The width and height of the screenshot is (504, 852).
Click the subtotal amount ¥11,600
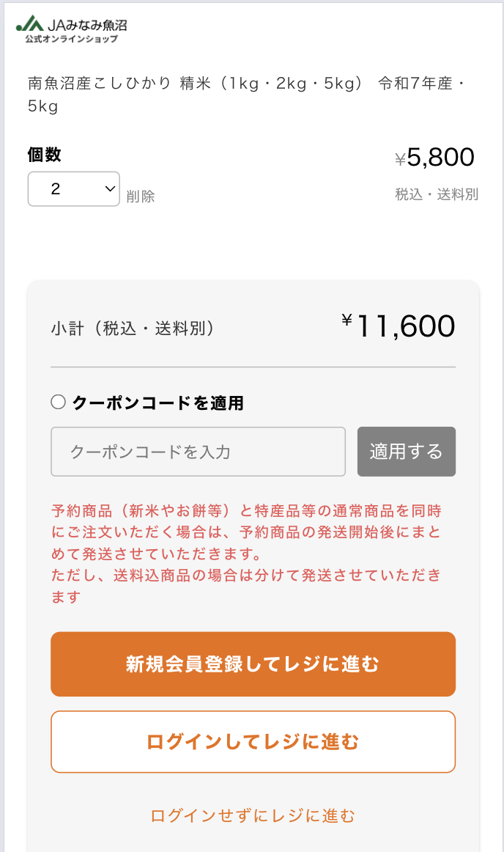tap(400, 326)
